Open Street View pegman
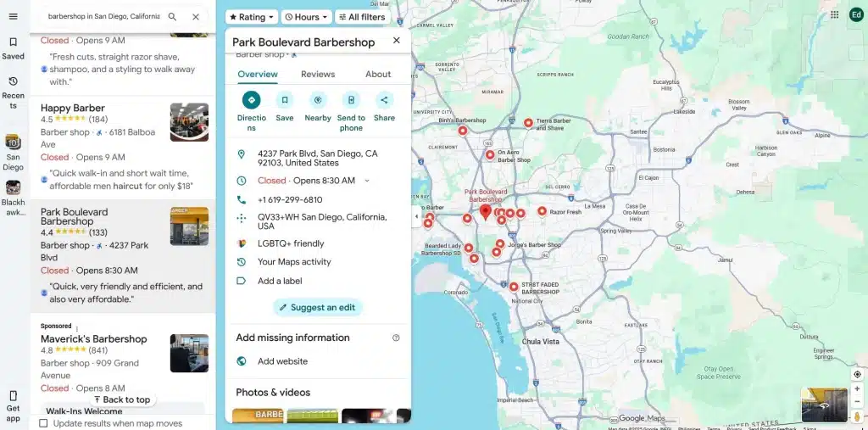This screenshot has width=868, height=430. coord(857,416)
